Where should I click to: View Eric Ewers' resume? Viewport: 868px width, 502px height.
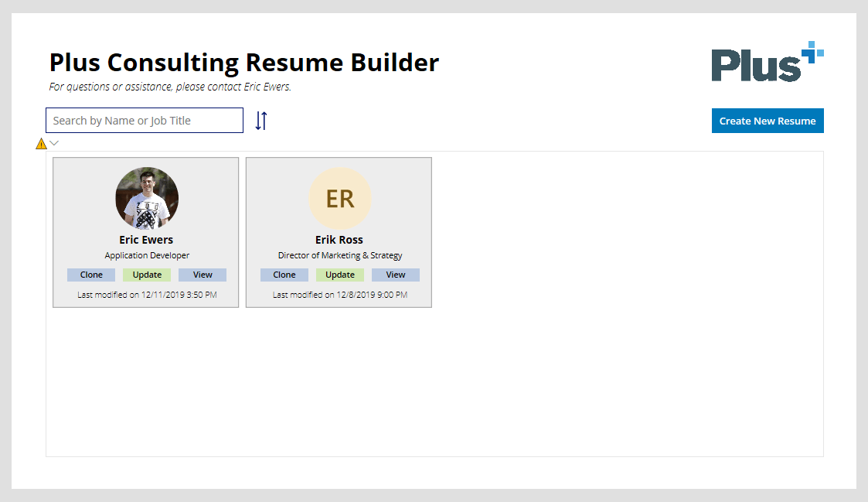[x=203, y=275]
